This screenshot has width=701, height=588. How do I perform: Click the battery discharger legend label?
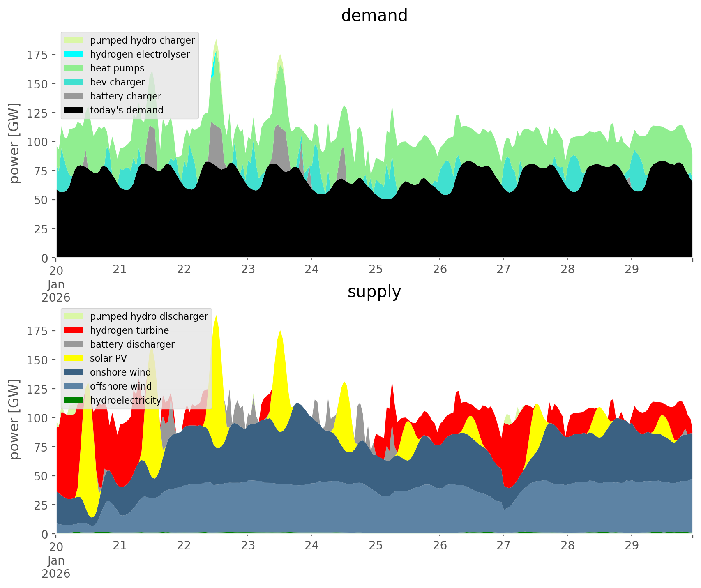132,344
